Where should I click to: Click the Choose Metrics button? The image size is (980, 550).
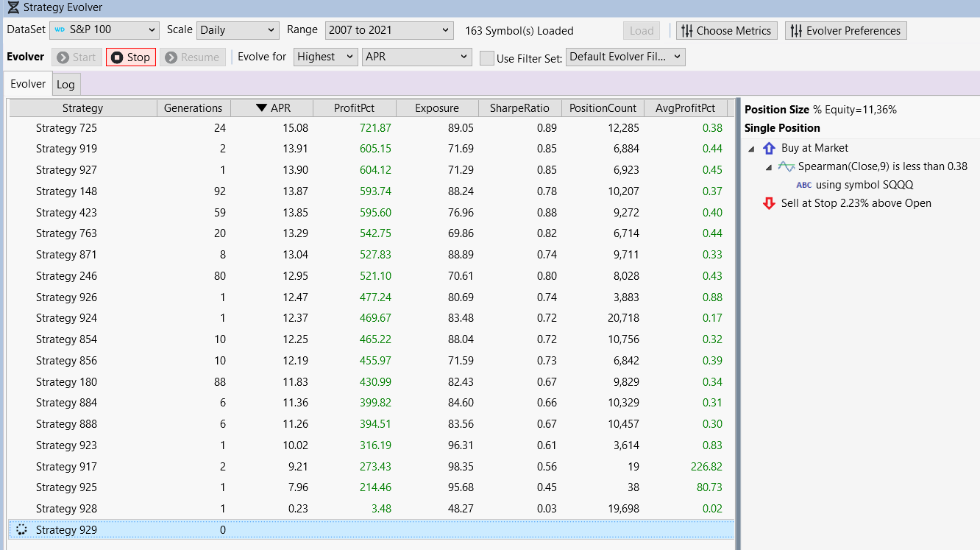(726, 31)
